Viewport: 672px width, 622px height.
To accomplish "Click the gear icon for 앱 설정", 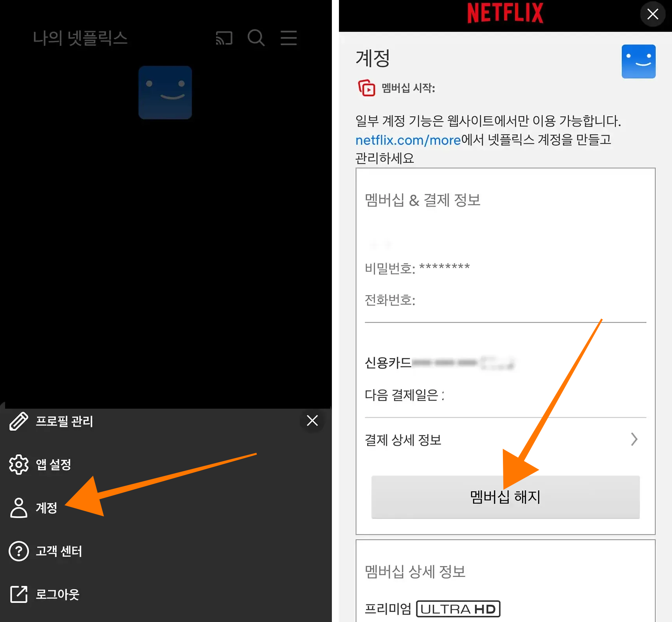I will click(19, 465).
